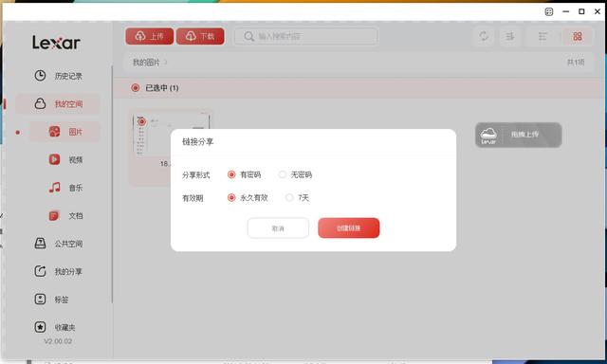Click the 分享形式 label
The height and width of the screenshot is (364, 607).
196,175
